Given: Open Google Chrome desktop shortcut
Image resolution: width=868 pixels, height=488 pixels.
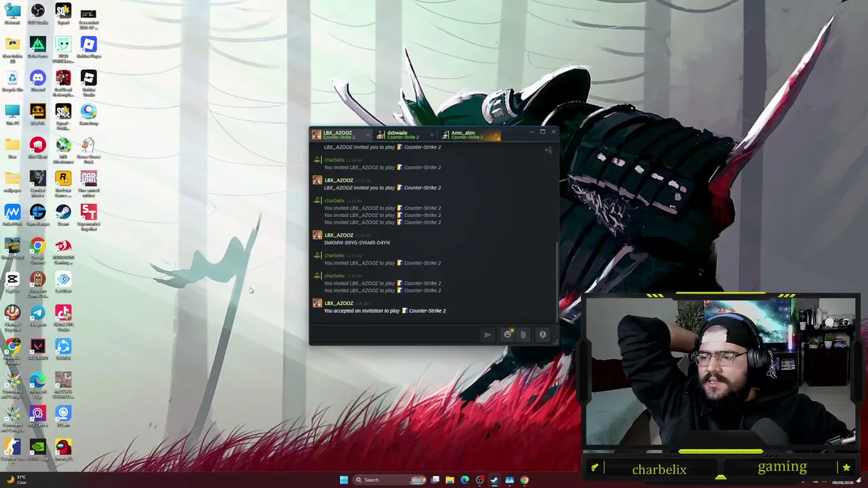Looking at the screenshot, I should point(37,251).
